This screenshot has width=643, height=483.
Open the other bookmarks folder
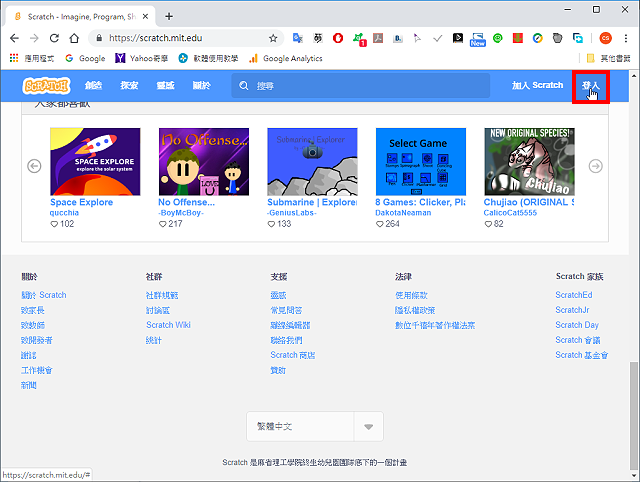608,58
